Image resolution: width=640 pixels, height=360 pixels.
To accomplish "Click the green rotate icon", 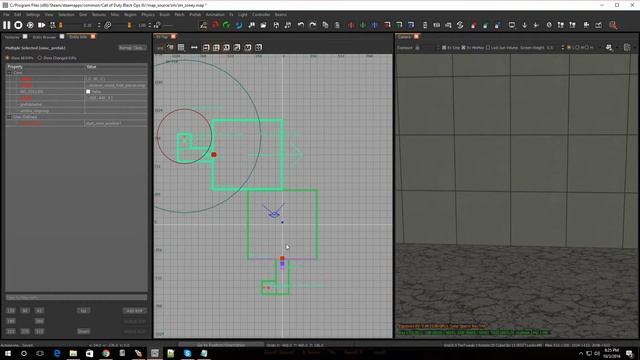I will coord(227,25).
